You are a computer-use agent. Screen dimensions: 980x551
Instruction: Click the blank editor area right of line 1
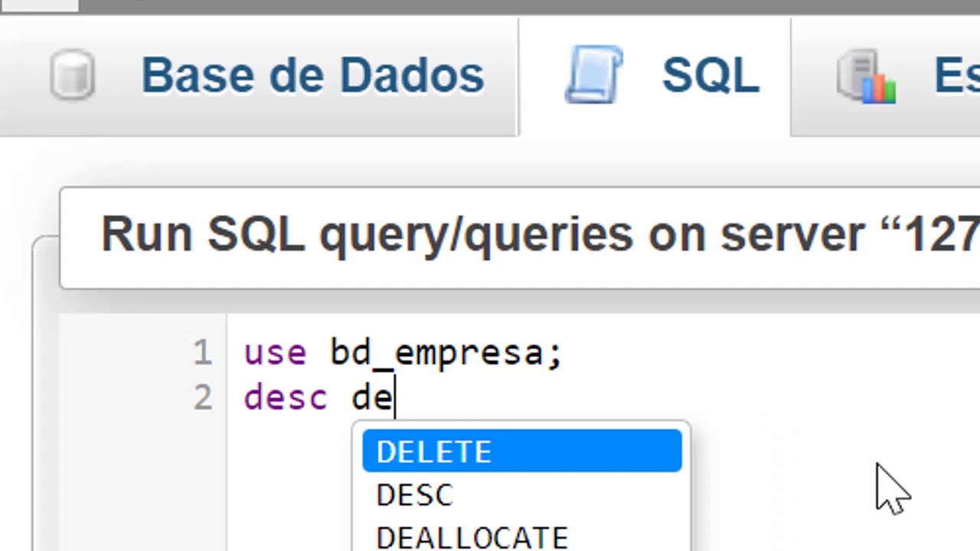pyautogui.click(x=766, y=354)
